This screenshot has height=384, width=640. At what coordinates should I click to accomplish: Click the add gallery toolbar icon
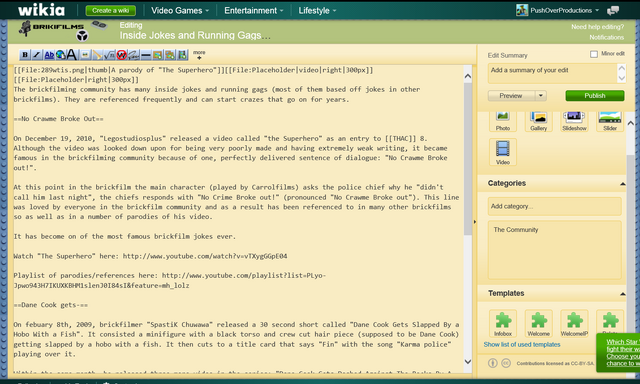coord(170,54)
